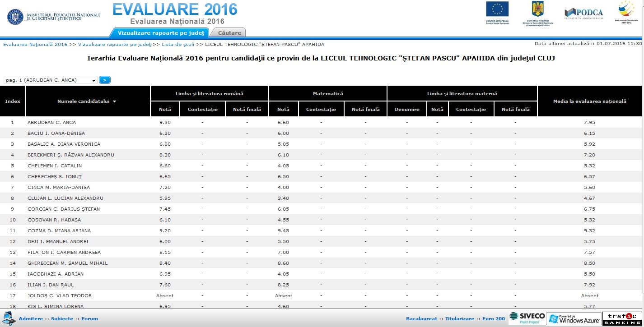Open Evaluarea Națională 2016 breadcrumb link
Screen dimensions: 644x327
tap(35, 45)
